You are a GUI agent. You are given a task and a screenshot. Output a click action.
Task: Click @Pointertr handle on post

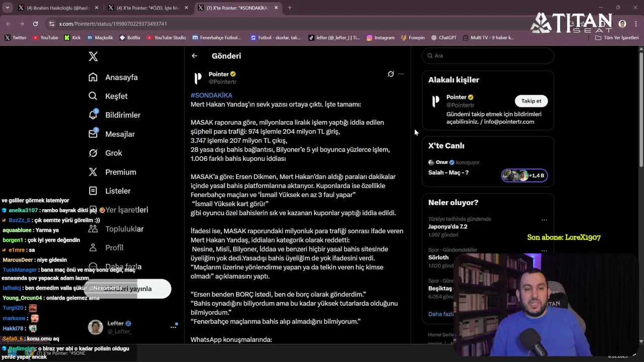click(222, 81)
